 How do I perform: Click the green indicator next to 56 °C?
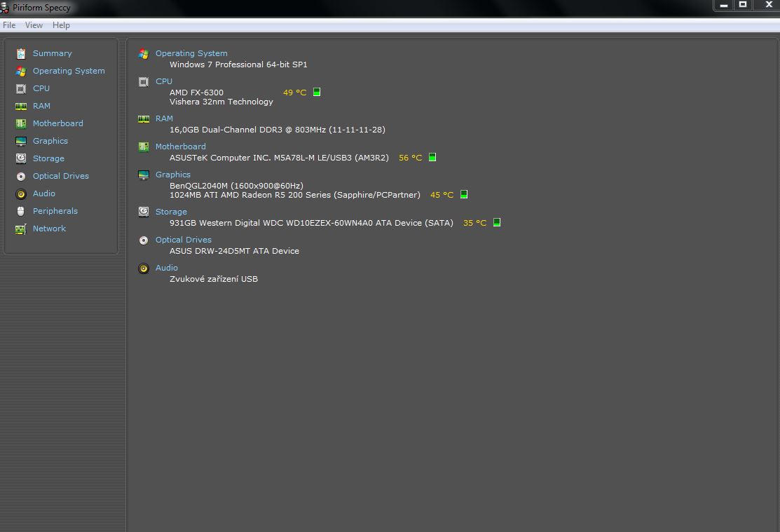coord(432,157)
